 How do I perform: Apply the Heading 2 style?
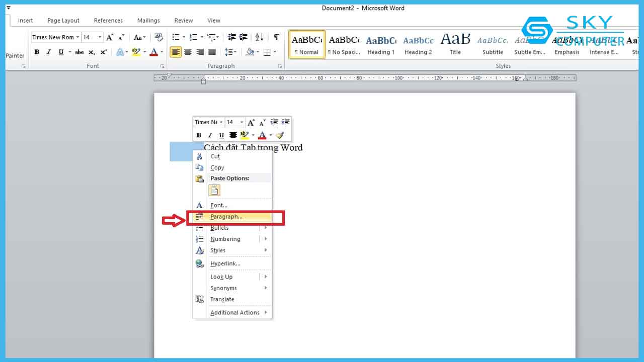pos(418,45)
